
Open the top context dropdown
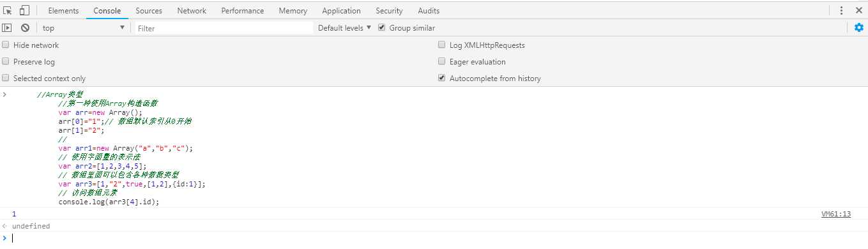point(83,28)
